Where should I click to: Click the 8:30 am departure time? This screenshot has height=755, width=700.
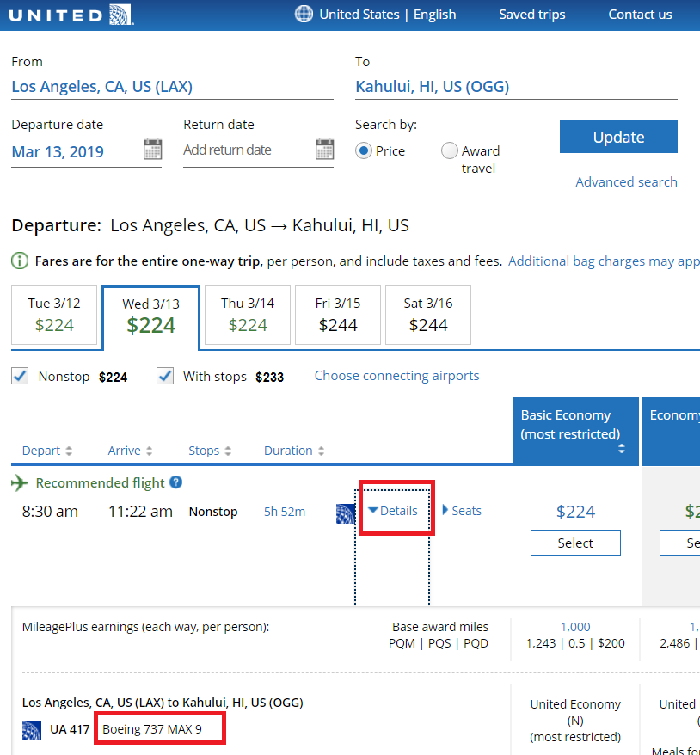(50, 512)
